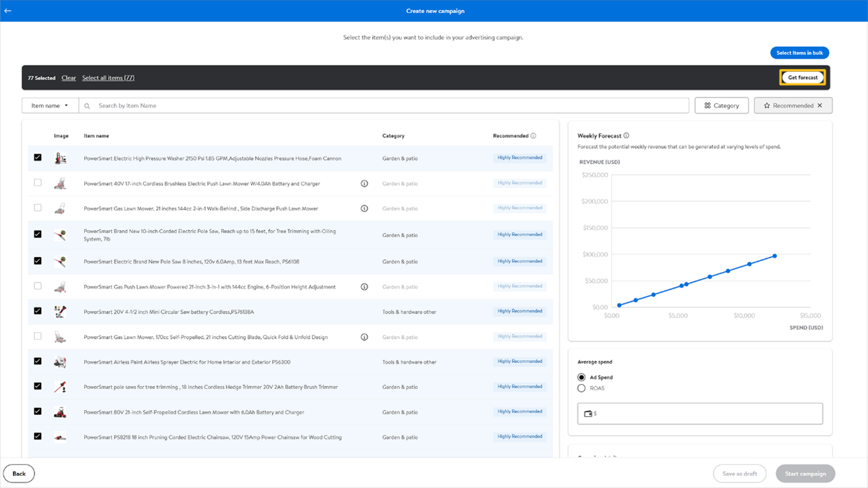Click Select all items (77) link
Screen dimensions: 868x488
108,78
